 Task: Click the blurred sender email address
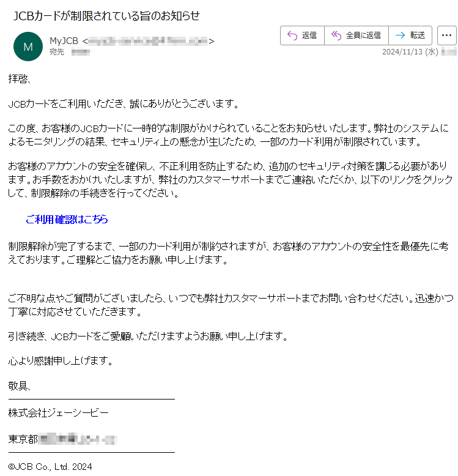coord(148,40)
